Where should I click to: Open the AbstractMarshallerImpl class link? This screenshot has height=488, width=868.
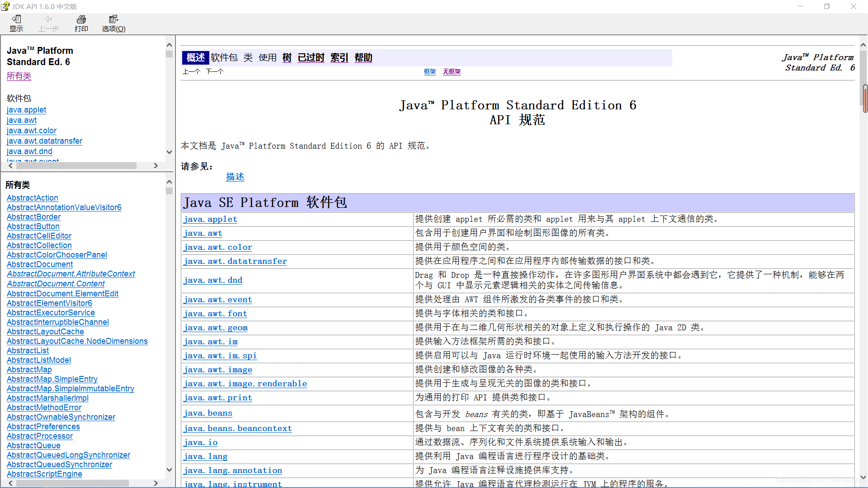47,398
